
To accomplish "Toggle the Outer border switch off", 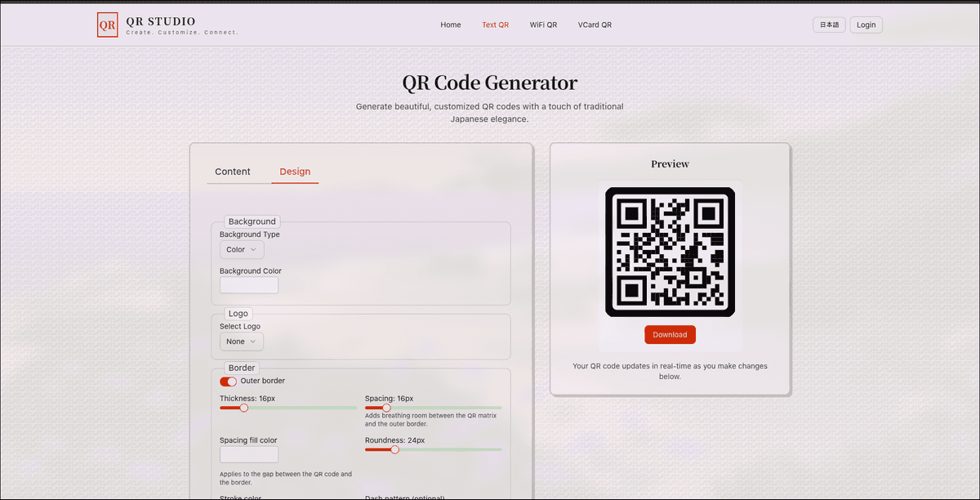I will [227, 381].
